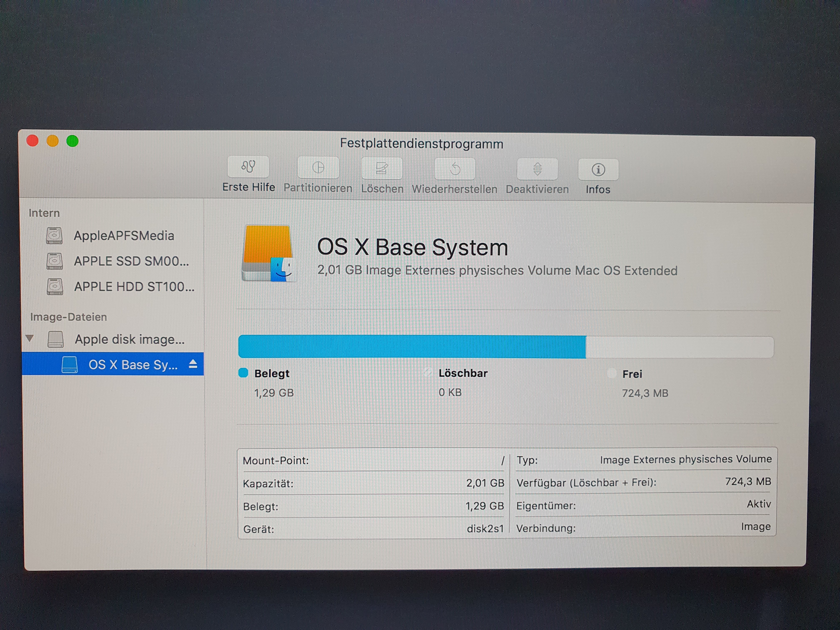Click the Partitionieren pie chart icon
The image size is (840, 630).
[318, 167]
